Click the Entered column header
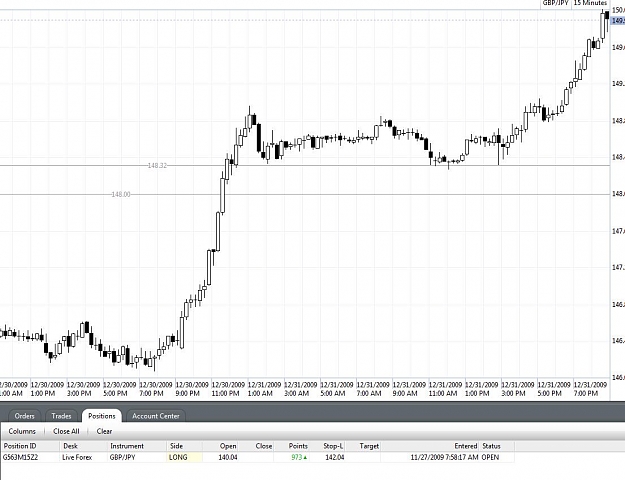Viewport: 625px width, 480px height. (x=430, y=446)
